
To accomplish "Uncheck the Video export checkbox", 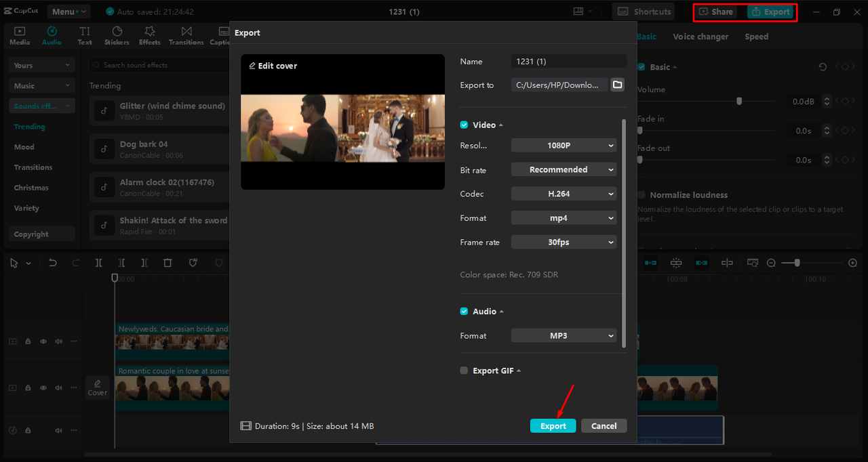I will pyautogui.click(x=464, y=125).
